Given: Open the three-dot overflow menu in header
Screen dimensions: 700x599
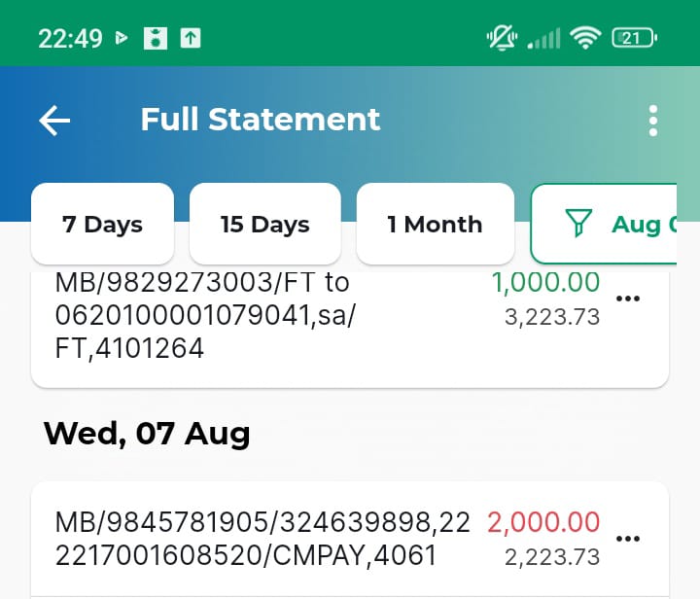Looking at the screenshot, I should 653,121.
